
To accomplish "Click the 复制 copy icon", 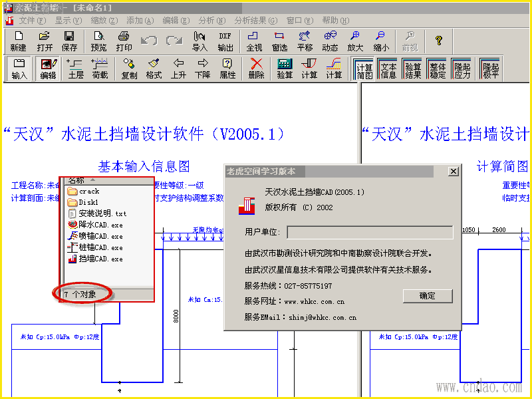I will (129, 68).
